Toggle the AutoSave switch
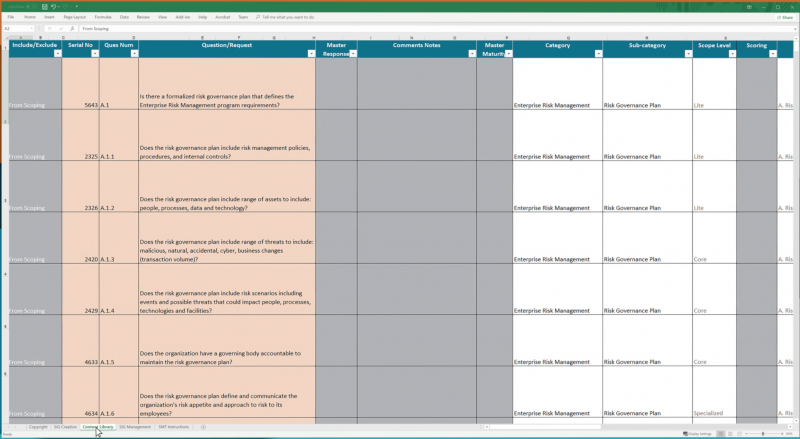Image resolution: width=800 pixels, height=439 pixels. (x=30, y=6)
